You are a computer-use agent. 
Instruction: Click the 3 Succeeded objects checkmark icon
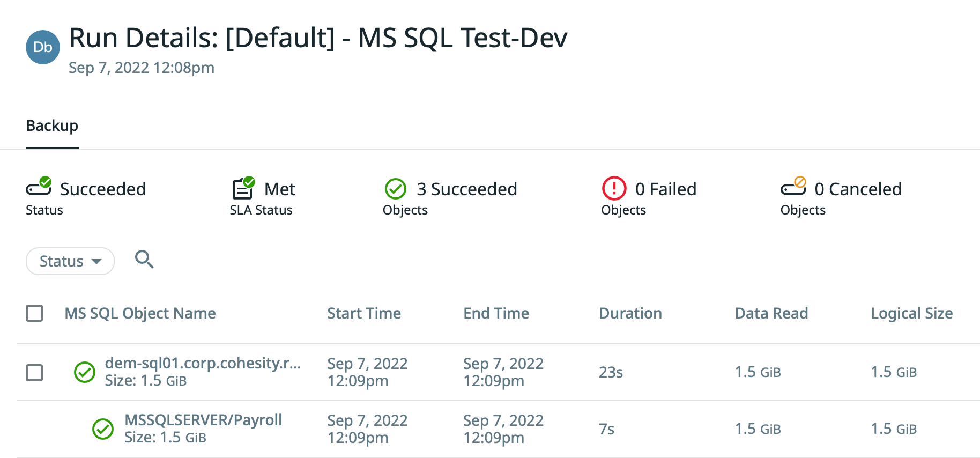[396, 189]
